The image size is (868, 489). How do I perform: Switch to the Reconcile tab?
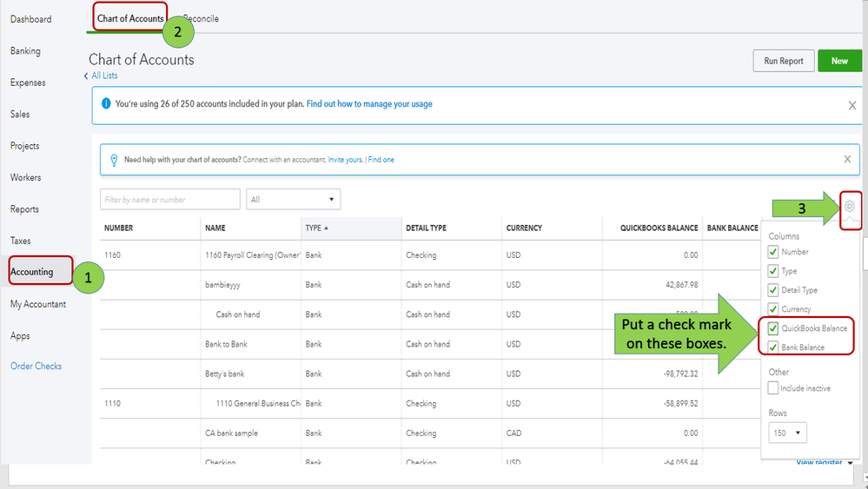click(201, 18)
